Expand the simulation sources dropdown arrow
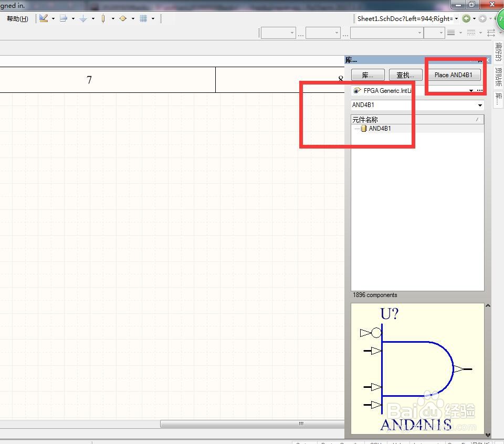 [x=133, y=19]
